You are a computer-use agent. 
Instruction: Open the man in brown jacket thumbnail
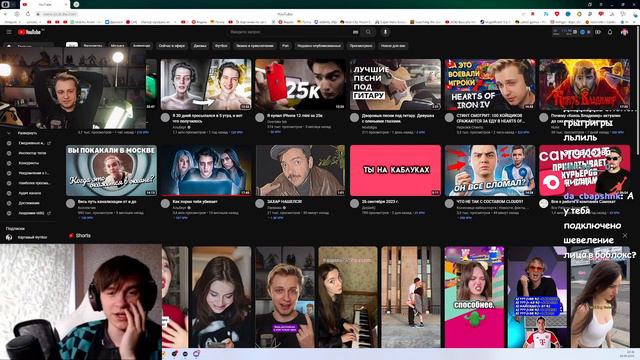tap(300, 171)
